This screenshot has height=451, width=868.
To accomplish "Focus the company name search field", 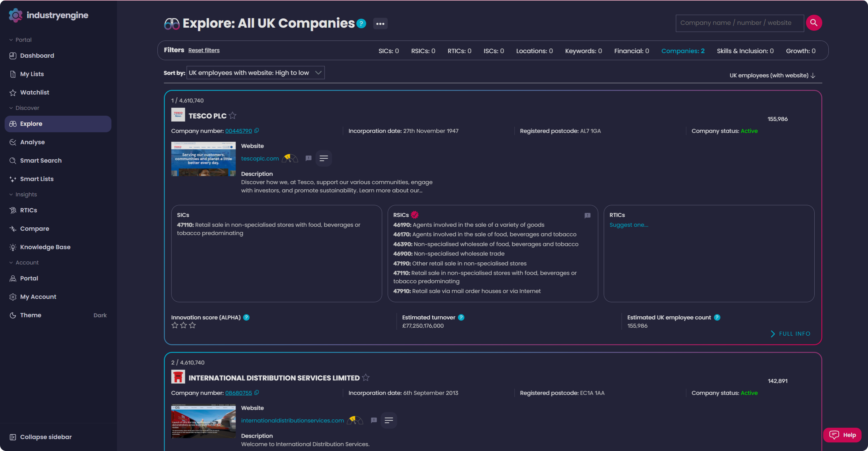I will (739, 23).
